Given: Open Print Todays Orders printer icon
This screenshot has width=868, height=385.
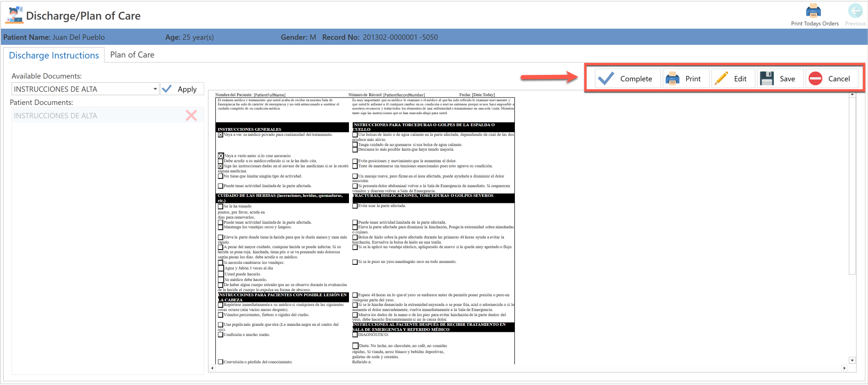Looking at the screenshot, I should pyautogui.click(x=814, y=15).
